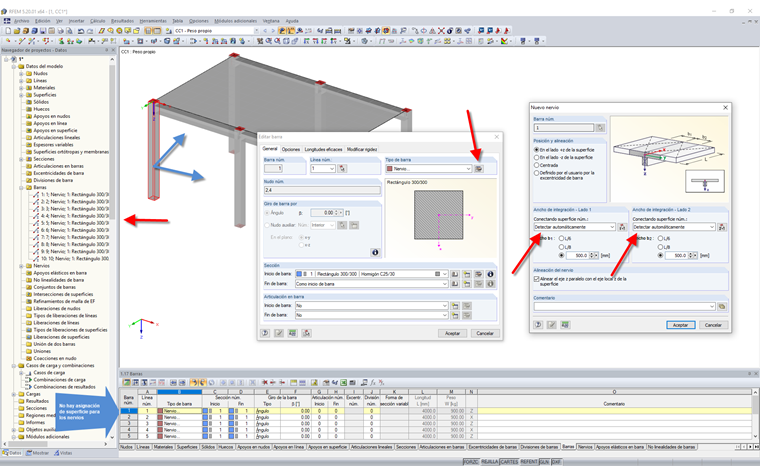Click the undo arrow in the toolbar

(81, 31)
